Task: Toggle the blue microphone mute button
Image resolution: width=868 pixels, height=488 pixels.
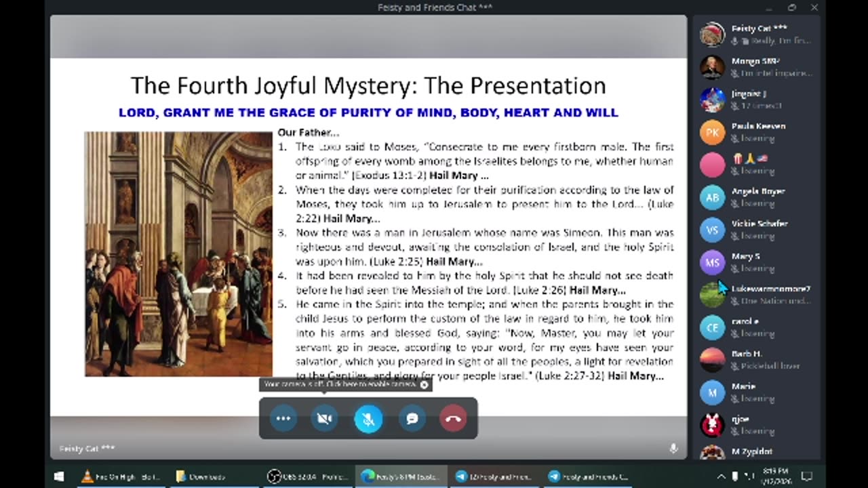Action: (x=368, y=419)
